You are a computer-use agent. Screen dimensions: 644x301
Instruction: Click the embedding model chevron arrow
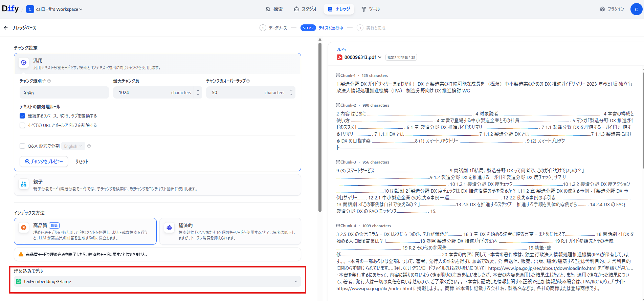(x=295, y=281)
